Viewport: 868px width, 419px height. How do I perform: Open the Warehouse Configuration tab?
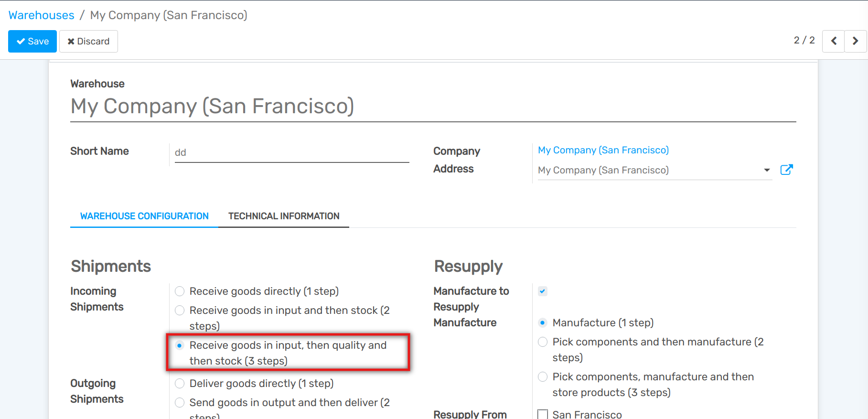[x=144, y=216]
